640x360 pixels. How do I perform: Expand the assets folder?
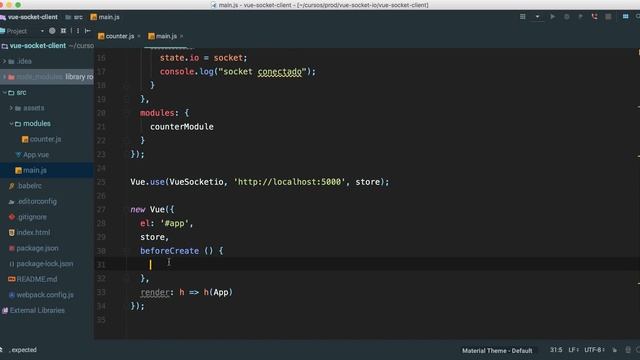point(11,108)
